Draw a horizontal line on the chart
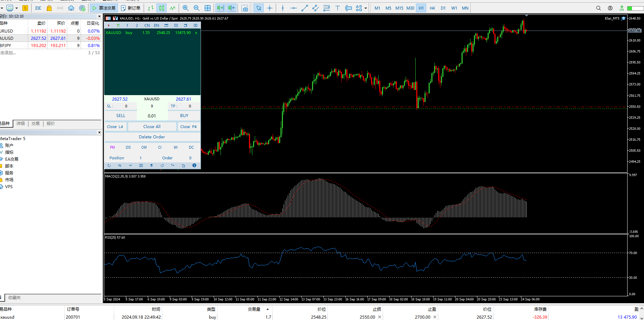644x320 pixels. [294, 8]
